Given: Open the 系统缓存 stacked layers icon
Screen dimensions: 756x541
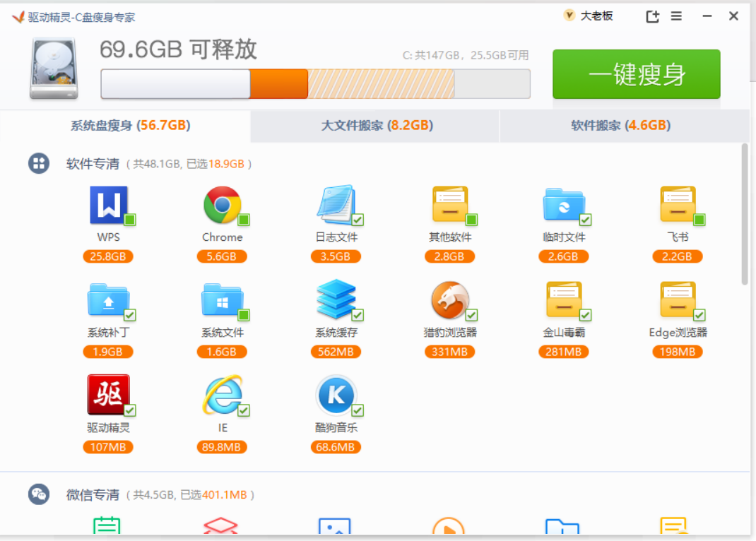Looking at the screenshot, I should click(336, 299).
